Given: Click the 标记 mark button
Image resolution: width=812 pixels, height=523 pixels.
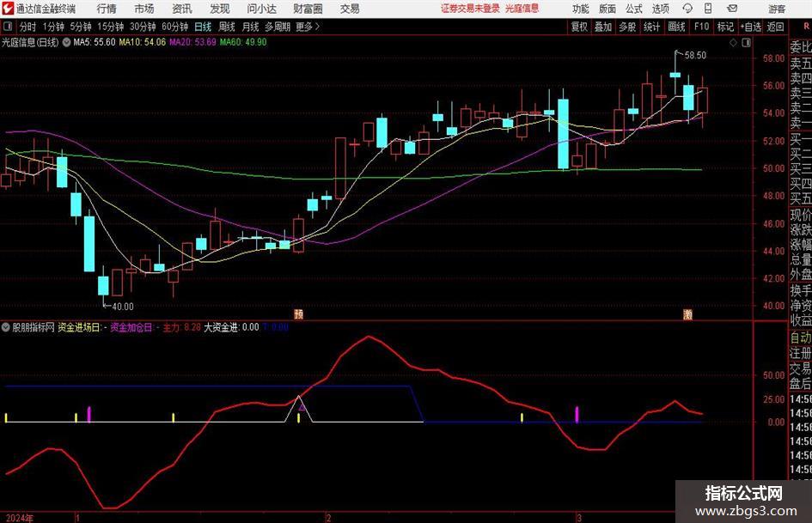Looking at the screenshot, I should pyautogui.click(x=725, y=27).
